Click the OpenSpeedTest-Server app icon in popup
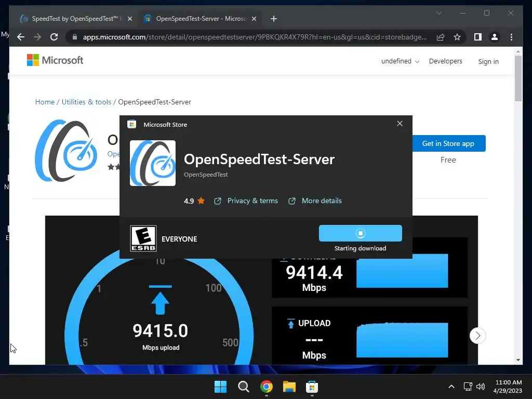 tap(153, 163)
